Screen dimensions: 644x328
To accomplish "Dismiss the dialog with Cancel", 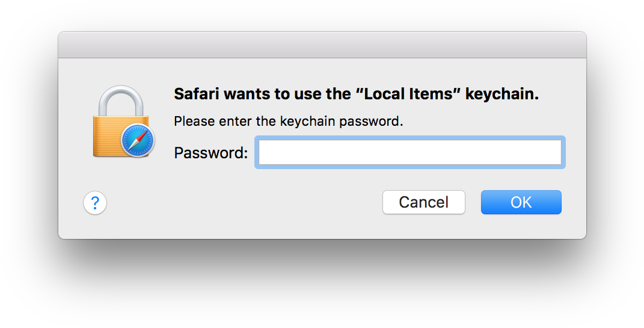I will 424,202.
